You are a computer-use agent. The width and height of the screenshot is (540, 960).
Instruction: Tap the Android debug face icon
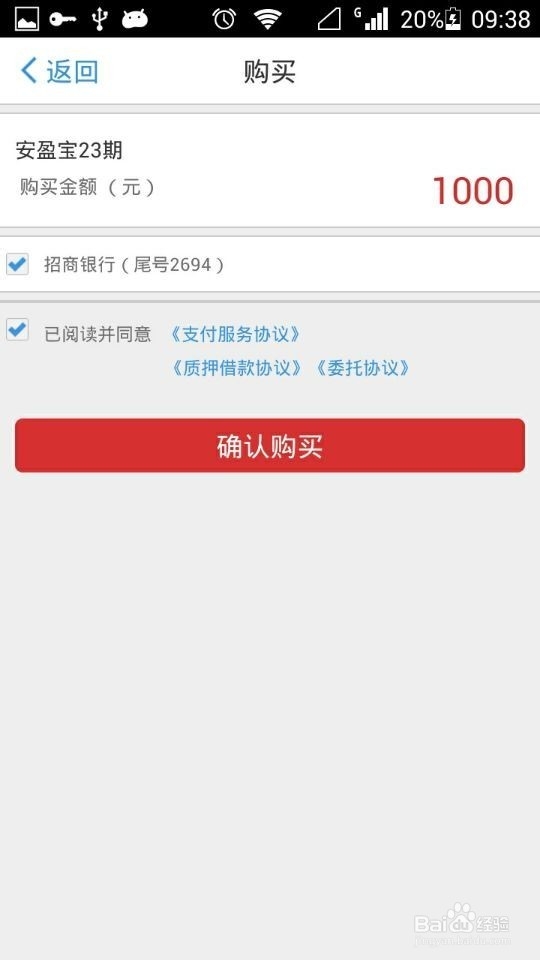pyautogui.click(x=135, y=20)
